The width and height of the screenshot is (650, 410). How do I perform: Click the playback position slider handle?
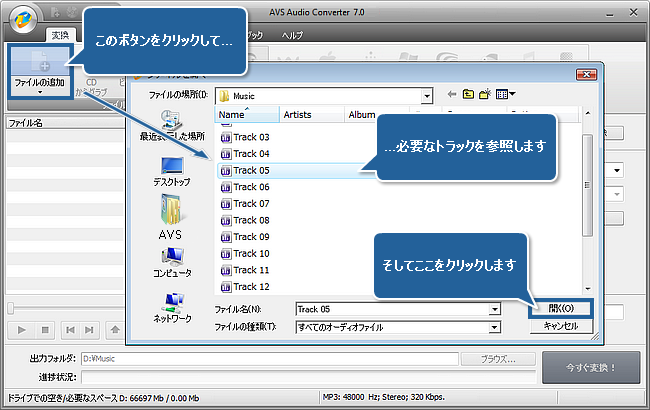11,308
